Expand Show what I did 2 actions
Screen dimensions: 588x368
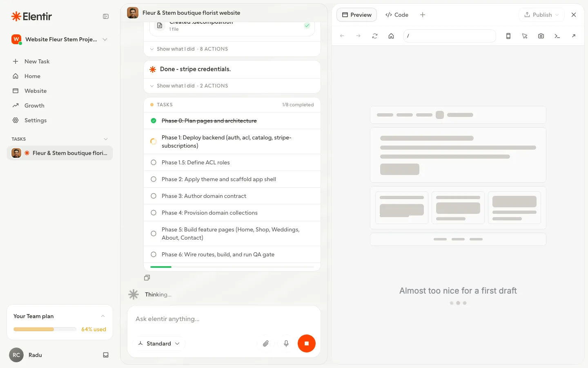click(x=189, y=86)
